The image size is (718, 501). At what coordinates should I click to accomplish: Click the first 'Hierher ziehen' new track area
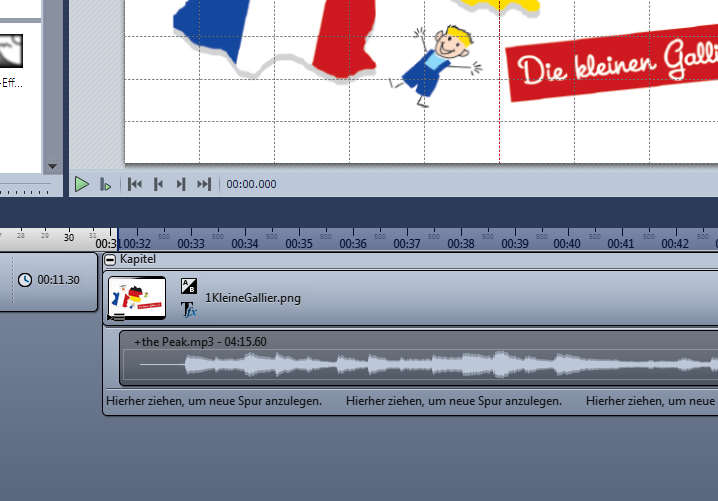click(x=214, y=401)
